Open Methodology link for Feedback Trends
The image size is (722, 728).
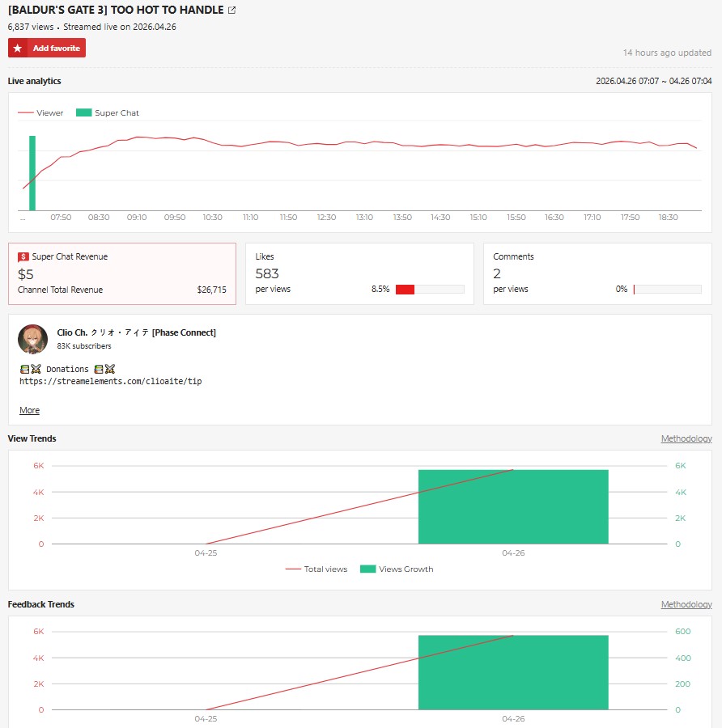tap(686, 604)
